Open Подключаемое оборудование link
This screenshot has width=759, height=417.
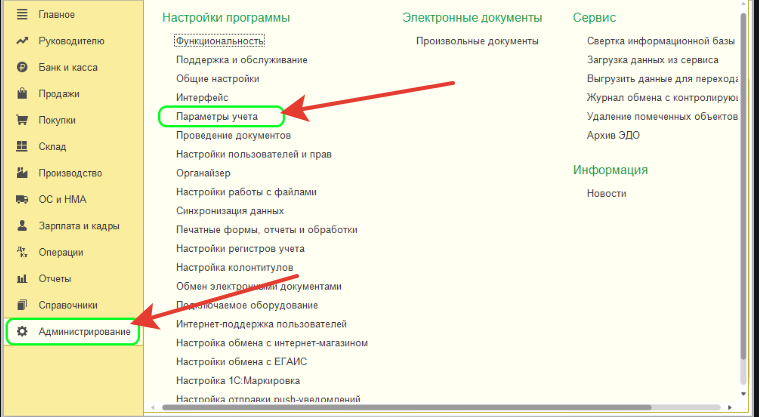247,305
